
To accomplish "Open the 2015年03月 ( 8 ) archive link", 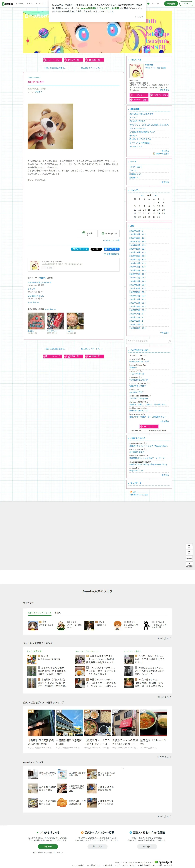I will pos(137,231).
